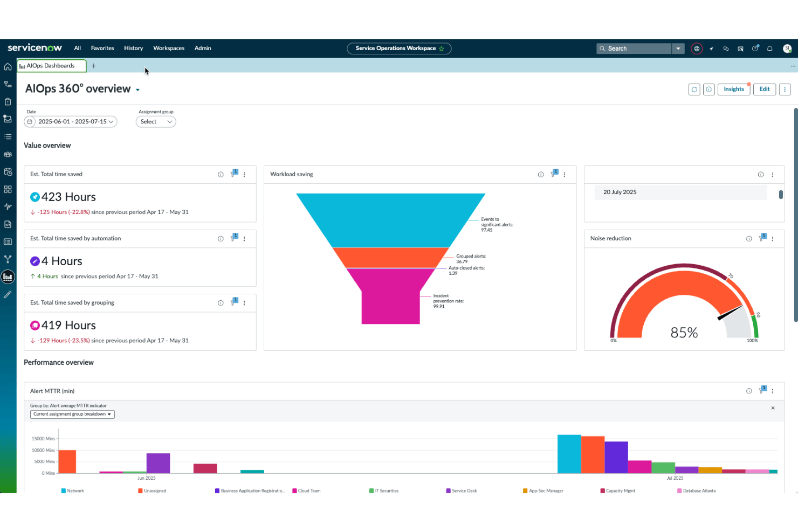The width and height of the screenshot is (798, 532).
Task: Toggle the Network legend item
Action: coord(73,491)
